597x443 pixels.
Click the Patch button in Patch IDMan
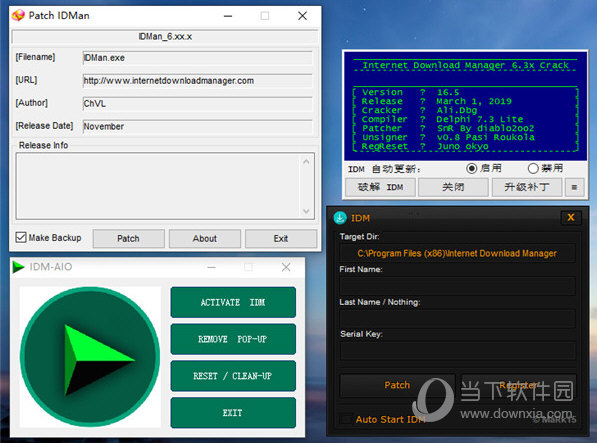[x=128, y=239]
